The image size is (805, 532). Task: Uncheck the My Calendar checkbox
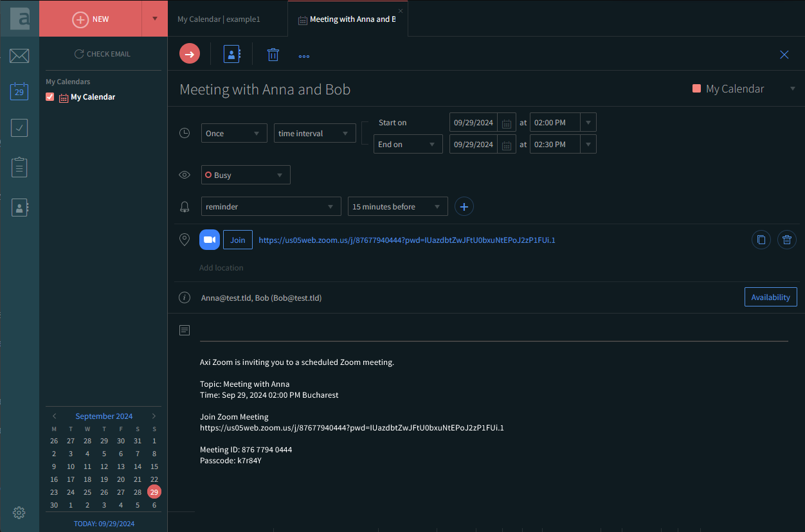point(50,97)
